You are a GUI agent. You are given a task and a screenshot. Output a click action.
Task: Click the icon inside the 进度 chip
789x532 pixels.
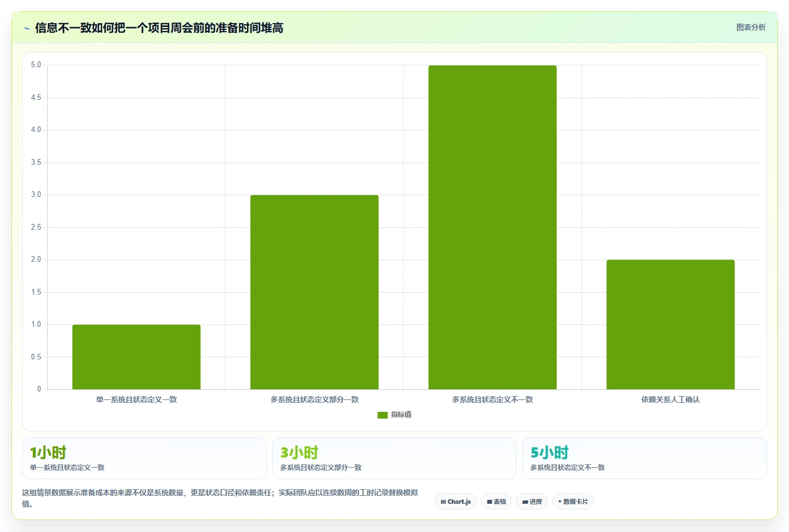(x=525, y=502)
